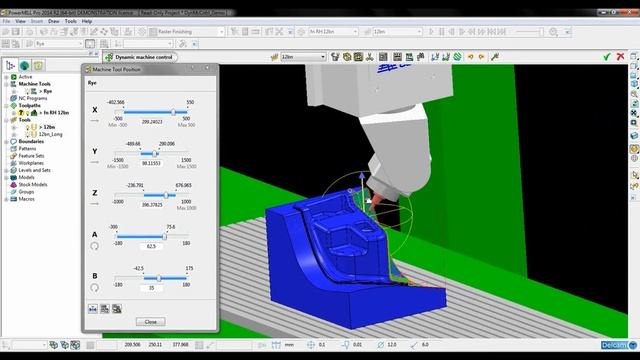Click Close button in Machine Tool Position
The height and width of the screenshot is (360, 640).
[x=151, y=322]
